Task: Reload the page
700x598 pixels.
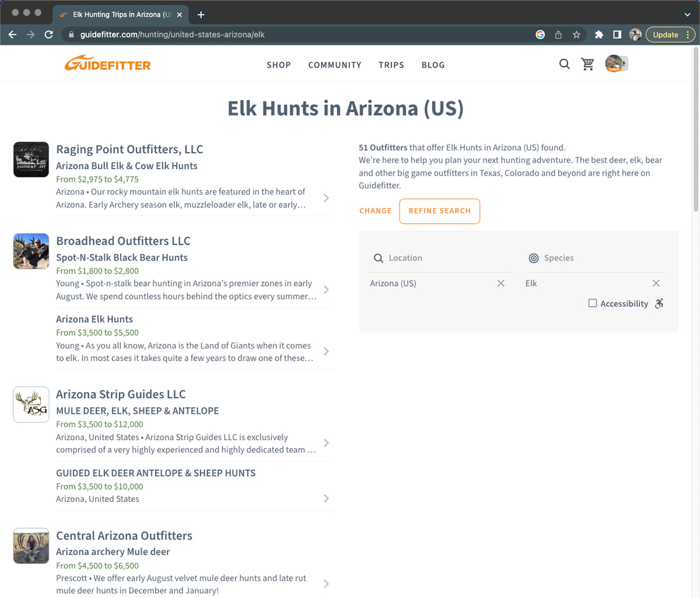Action: click(x=49, y=34)
